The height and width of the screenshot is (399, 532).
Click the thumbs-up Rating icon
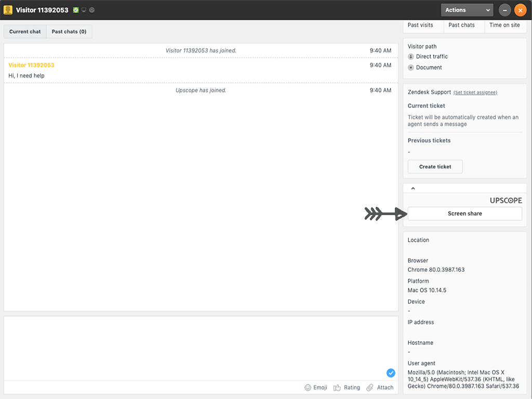(x=337, y=388)
